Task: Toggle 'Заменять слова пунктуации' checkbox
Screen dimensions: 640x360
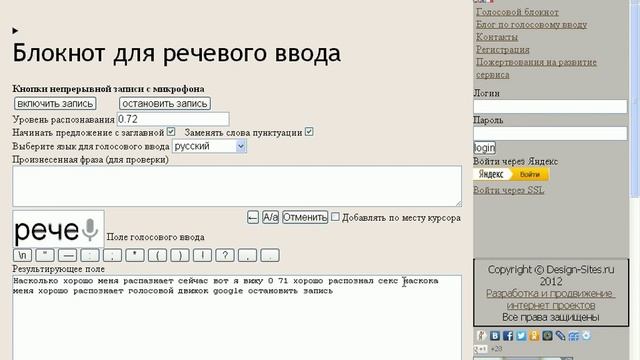Action: tap(309, 132)
